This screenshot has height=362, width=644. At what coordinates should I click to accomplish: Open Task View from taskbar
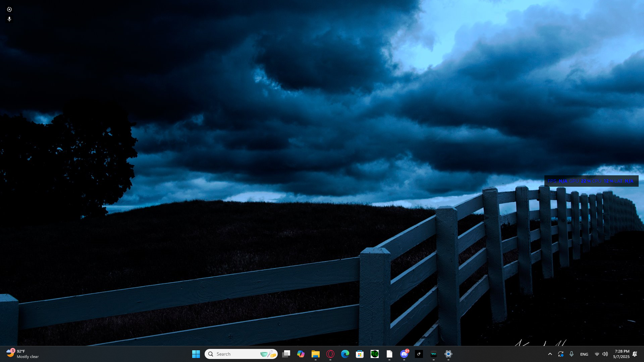point(286,354)
